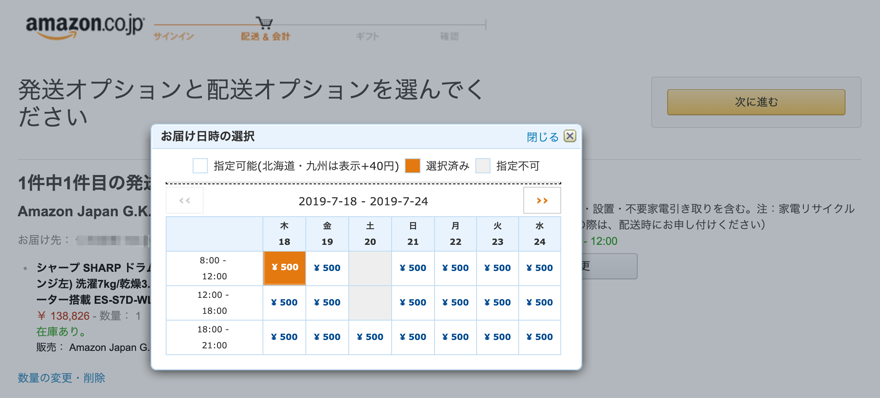Click the 18:00 - 21:00 row label
880x398 pixels.
214,337
